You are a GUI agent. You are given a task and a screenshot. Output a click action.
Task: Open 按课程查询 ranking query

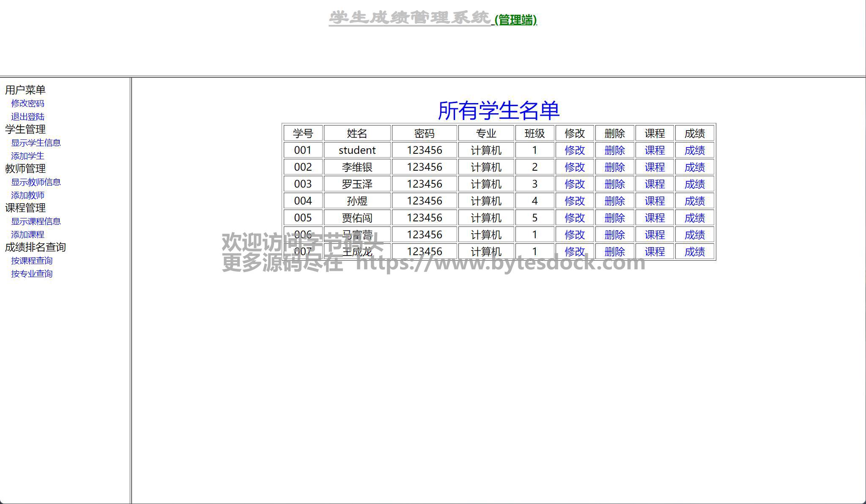click(32, 261)
